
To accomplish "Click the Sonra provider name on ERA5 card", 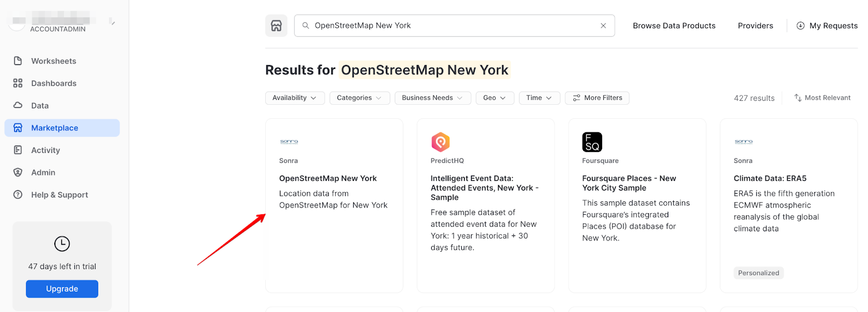I will [x=743, y=161].
